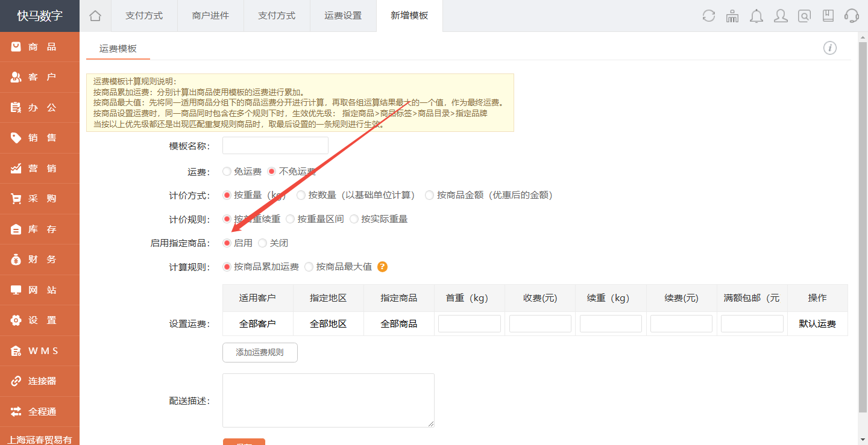The height and width of the screenshot is (445, 868).
Task: Click the home icon tab
Action: (95, 16)
